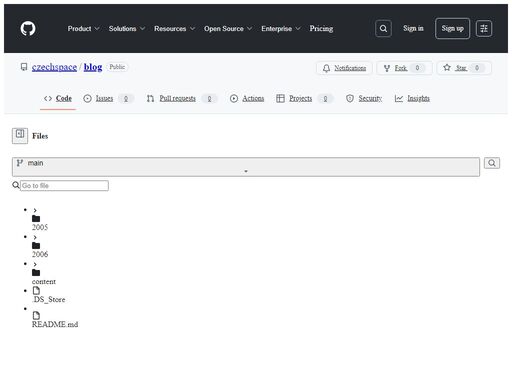Image resolution: width=512 pixels, height=384 pixels.
Task: Open the main branch selector dropdown
Action: click(246, 167)
